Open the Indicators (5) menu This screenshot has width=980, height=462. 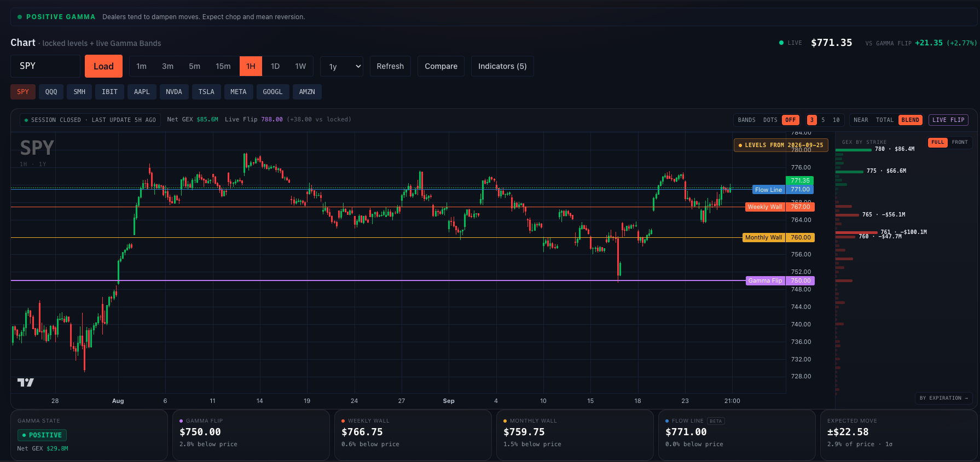coord(502,66)
